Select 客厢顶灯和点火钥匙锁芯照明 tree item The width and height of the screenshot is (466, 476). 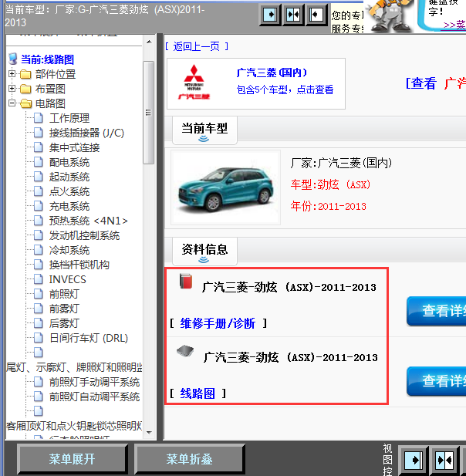coord(74,426)
